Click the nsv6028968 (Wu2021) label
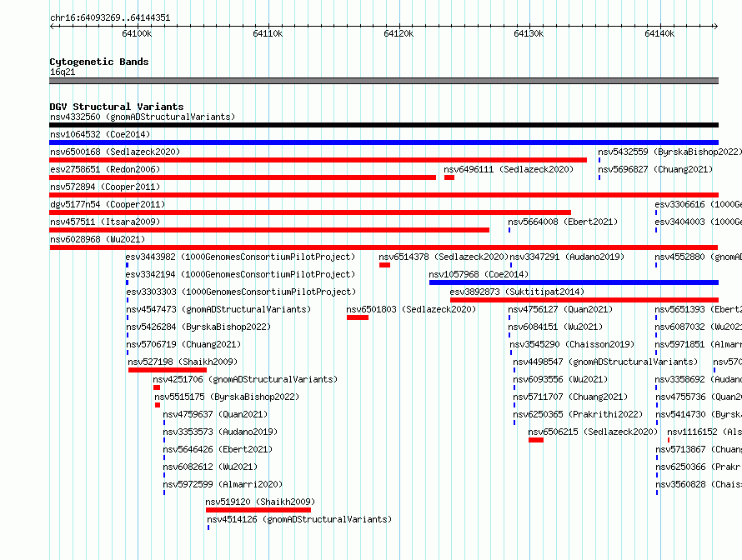 point(98,239)
